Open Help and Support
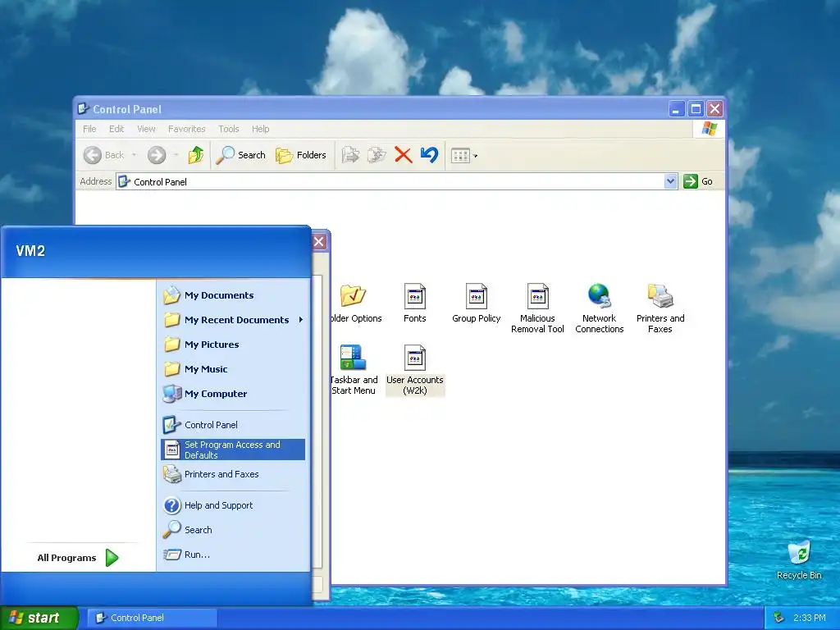The width and height of the screenshot is (840, 630). pyautogui.click(x=233, y=505)
